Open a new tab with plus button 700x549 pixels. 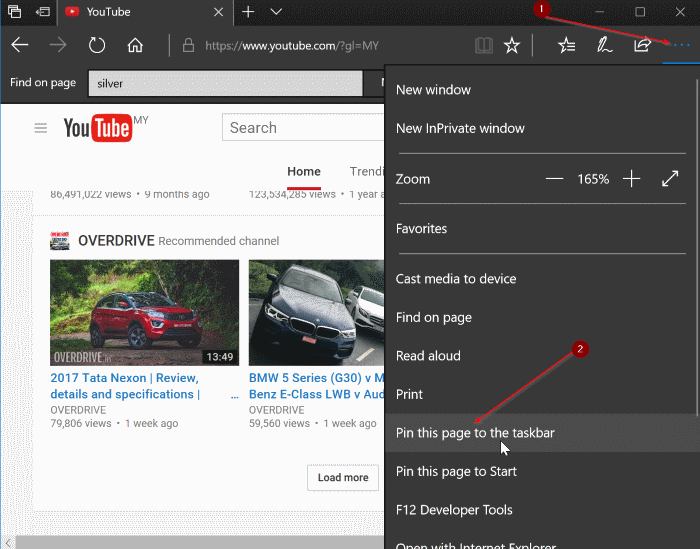click(248, 12)
